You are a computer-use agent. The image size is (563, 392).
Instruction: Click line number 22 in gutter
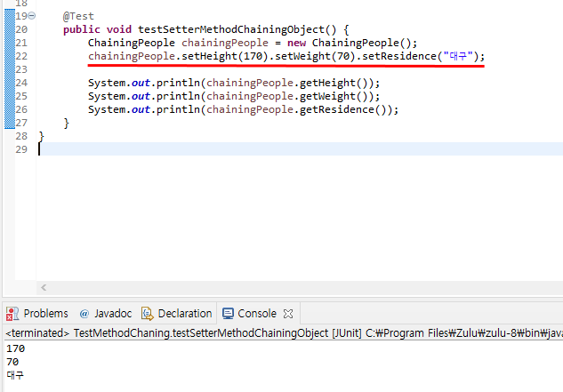pyautogui.click(x=21, y=56)
